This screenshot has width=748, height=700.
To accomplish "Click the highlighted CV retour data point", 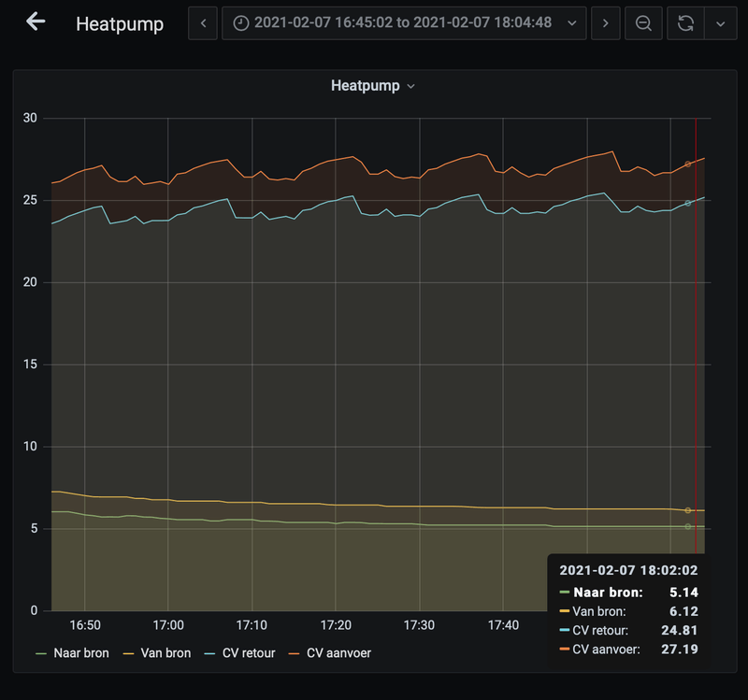I will coord(688,203).
